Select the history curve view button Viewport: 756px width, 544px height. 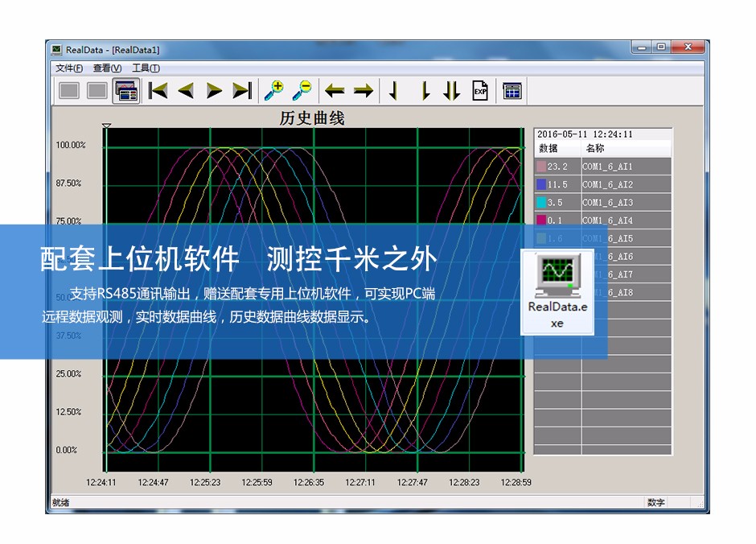(x=125, y=91)
